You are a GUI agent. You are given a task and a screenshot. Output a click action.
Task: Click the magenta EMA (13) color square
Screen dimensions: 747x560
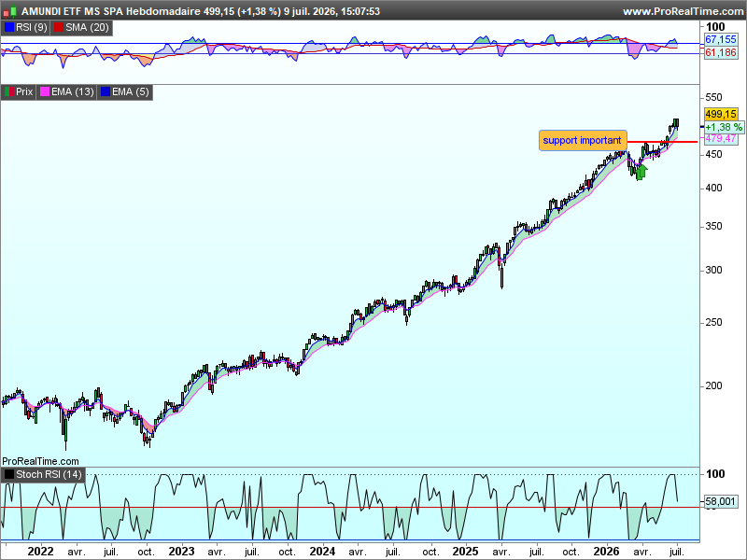[x=45, y=91]
